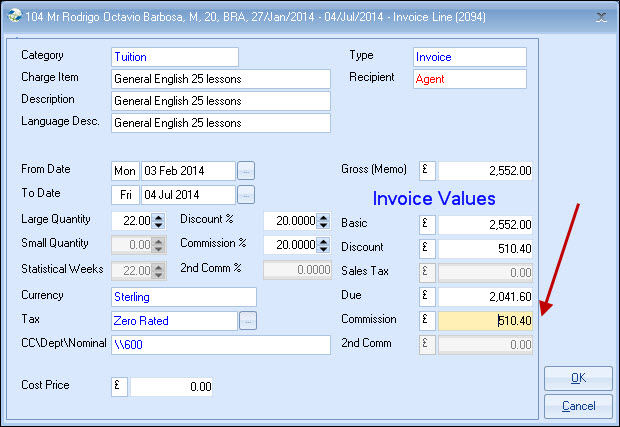620x427 pixels.
Task: Click the Cost Price amount field
Action: point(171,387)
